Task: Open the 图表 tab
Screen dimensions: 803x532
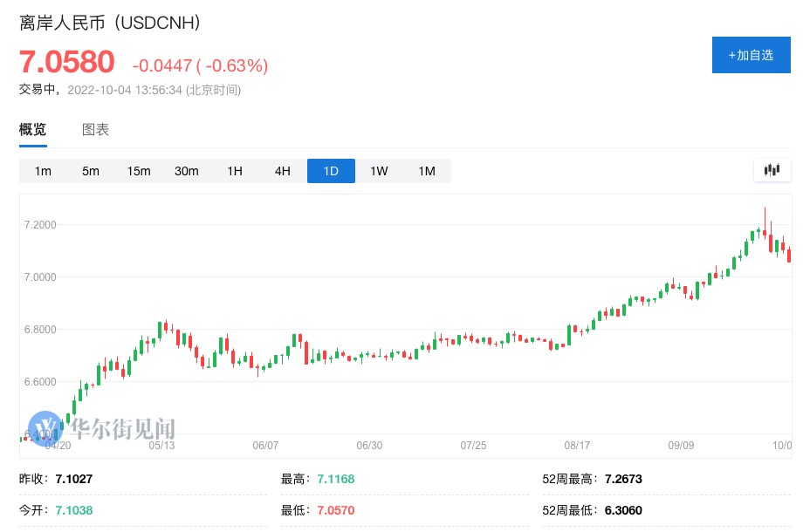Action: coord(95,130)
